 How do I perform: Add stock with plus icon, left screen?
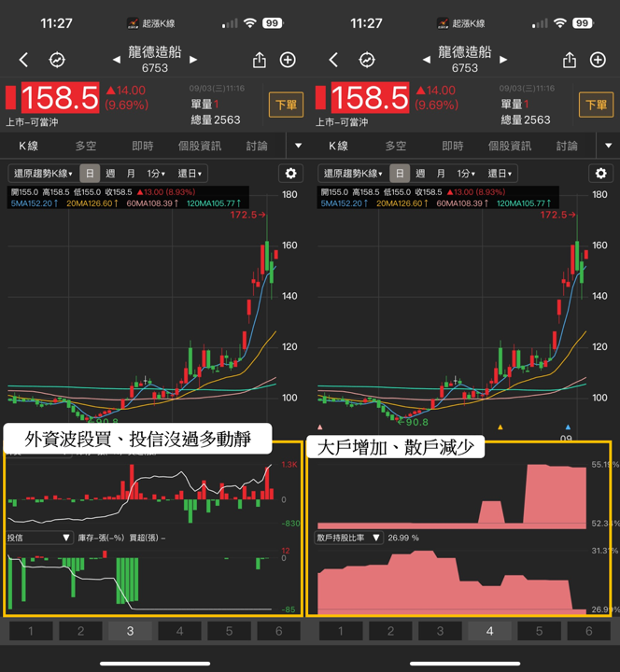288,60
